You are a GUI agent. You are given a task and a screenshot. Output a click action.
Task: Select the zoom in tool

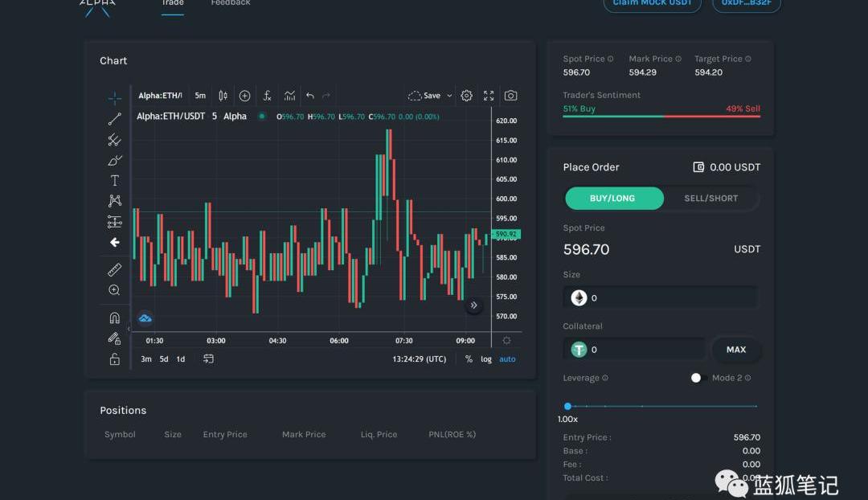115,290
